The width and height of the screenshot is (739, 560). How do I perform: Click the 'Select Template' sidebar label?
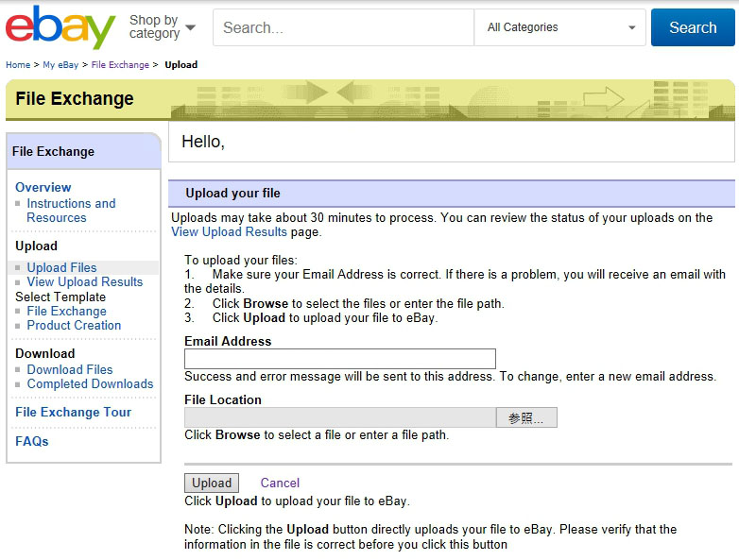[60, 297]
